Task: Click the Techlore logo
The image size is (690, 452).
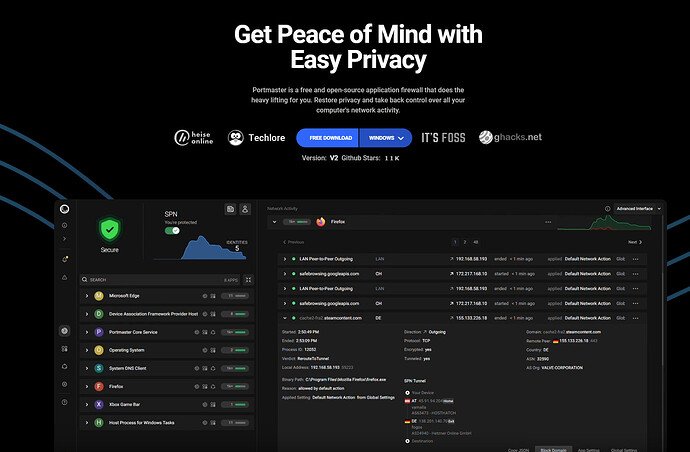Action: pos(251,137)
